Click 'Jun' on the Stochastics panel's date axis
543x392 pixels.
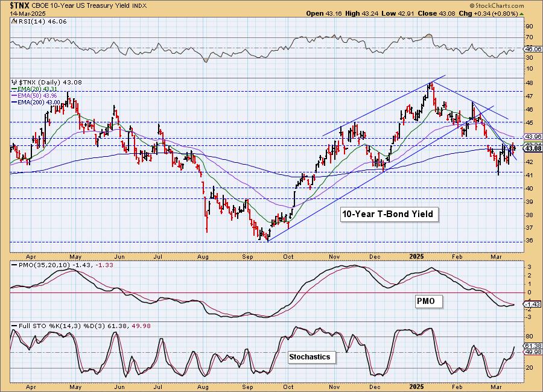click(x=119, y=387)
